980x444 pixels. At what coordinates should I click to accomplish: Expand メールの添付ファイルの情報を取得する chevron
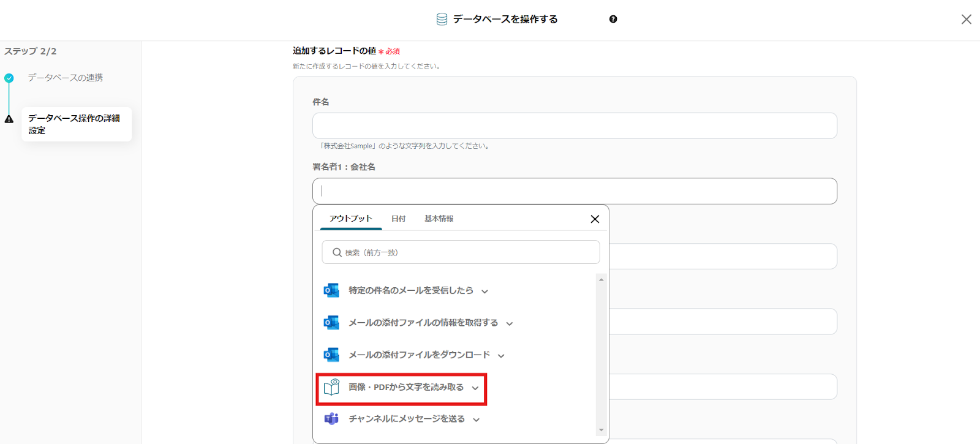click(x=510, y=323)
